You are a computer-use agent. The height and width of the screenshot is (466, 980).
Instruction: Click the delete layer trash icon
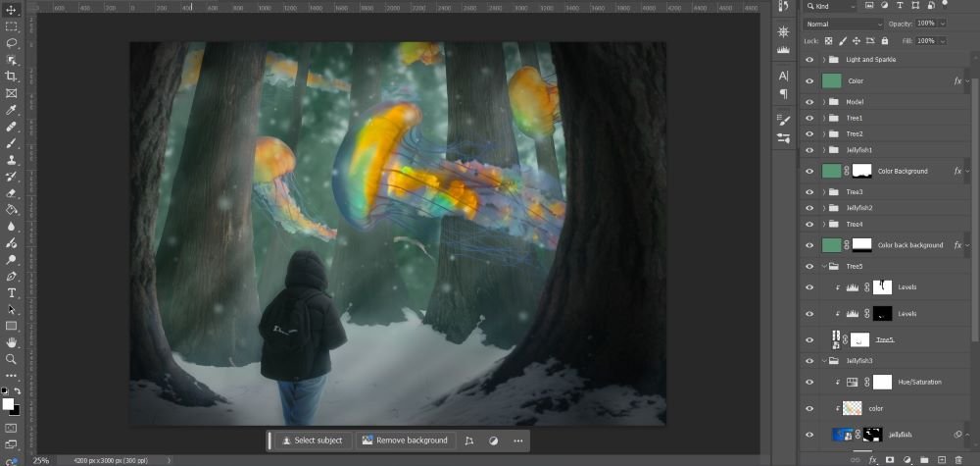(x=957, y=459)
